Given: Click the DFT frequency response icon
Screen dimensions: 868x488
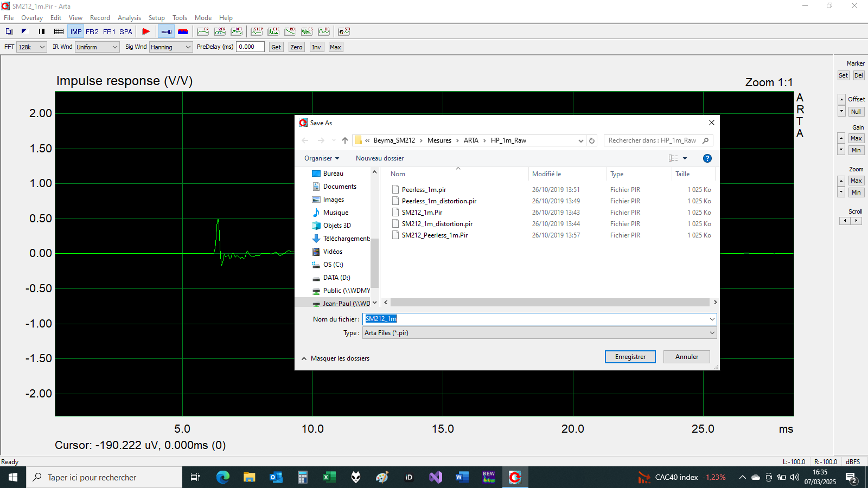Looking at the screenshot, I should pyautogui.click(x=237, y=31).
